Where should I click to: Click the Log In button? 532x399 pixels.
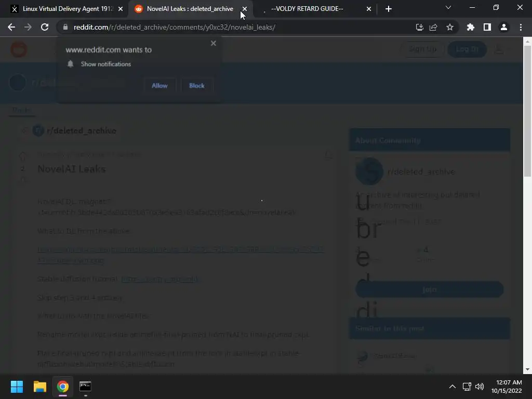(x=467, y=49)
